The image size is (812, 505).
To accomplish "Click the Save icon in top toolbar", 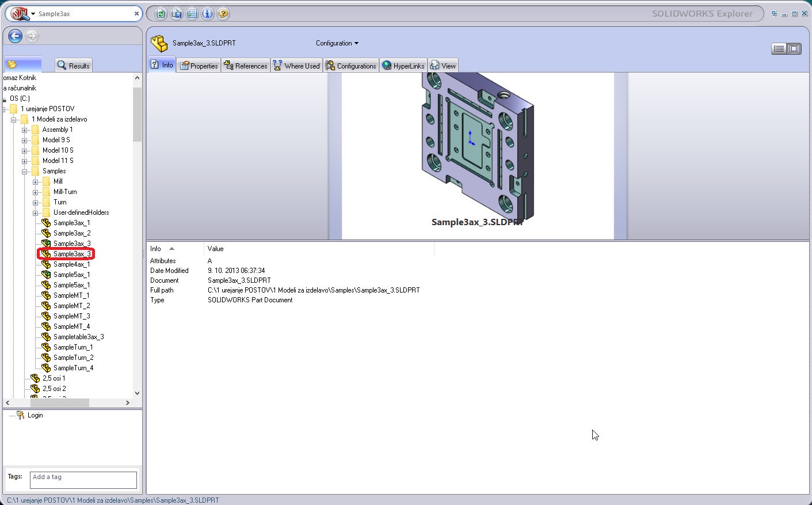I will pos(177,14).
